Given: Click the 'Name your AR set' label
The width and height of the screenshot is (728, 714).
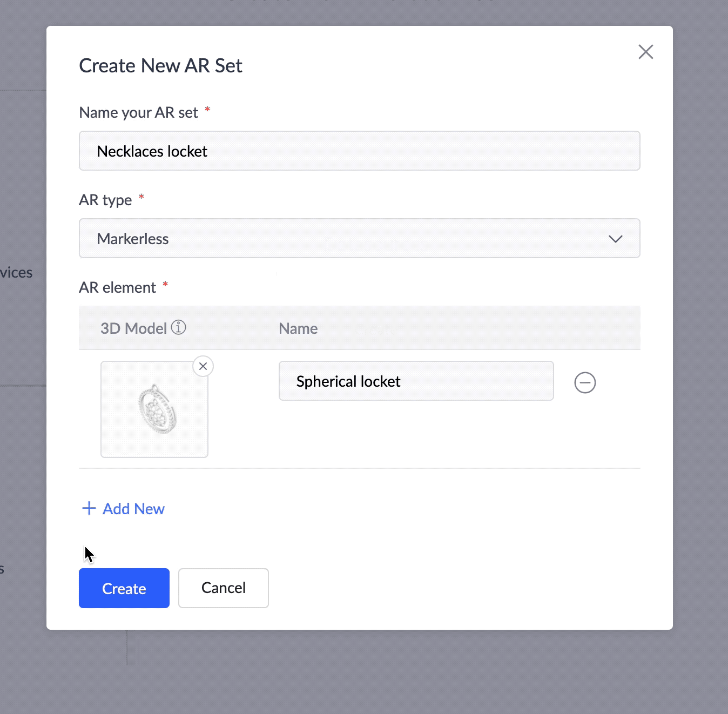Looking at the screenshot, I should [x=139, y=112].
